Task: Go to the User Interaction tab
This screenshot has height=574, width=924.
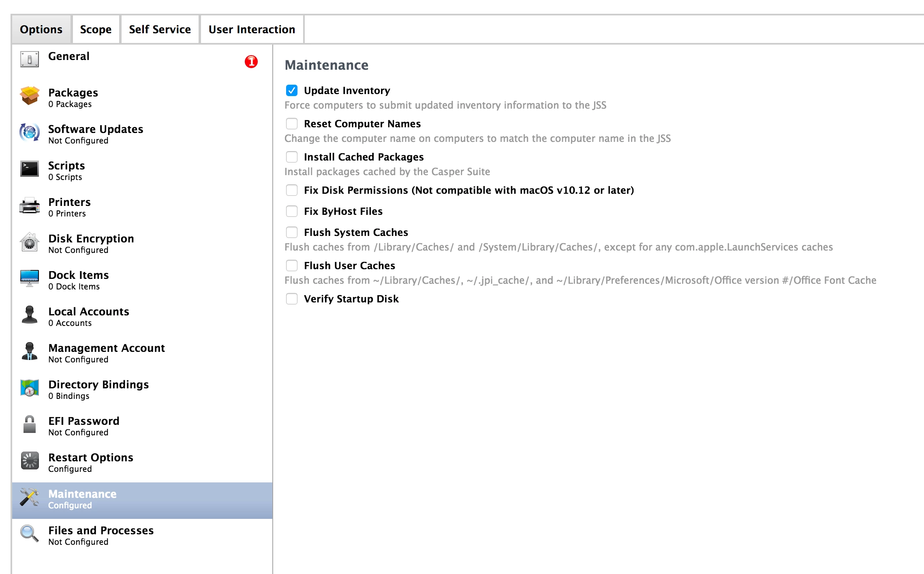Action: 252,30
